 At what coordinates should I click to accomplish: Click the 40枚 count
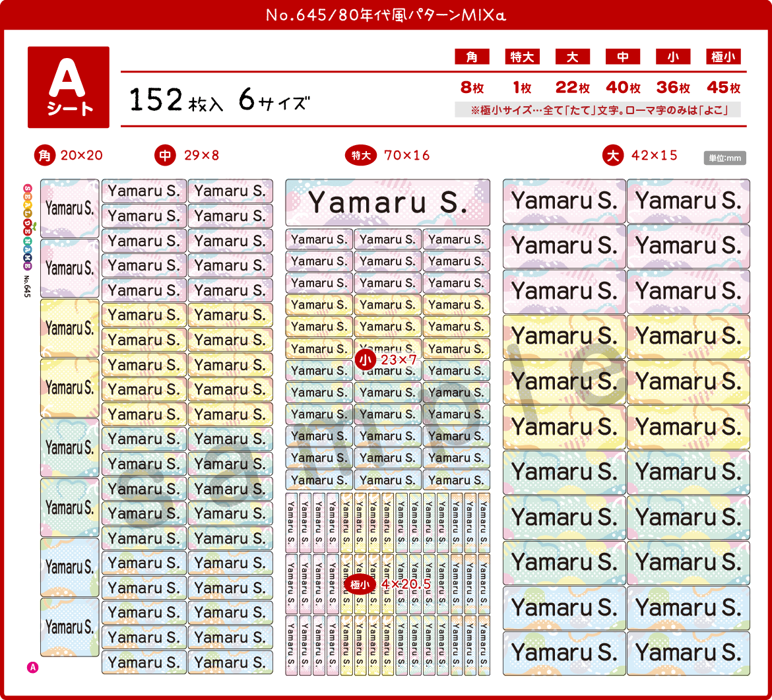click(622, 88)
